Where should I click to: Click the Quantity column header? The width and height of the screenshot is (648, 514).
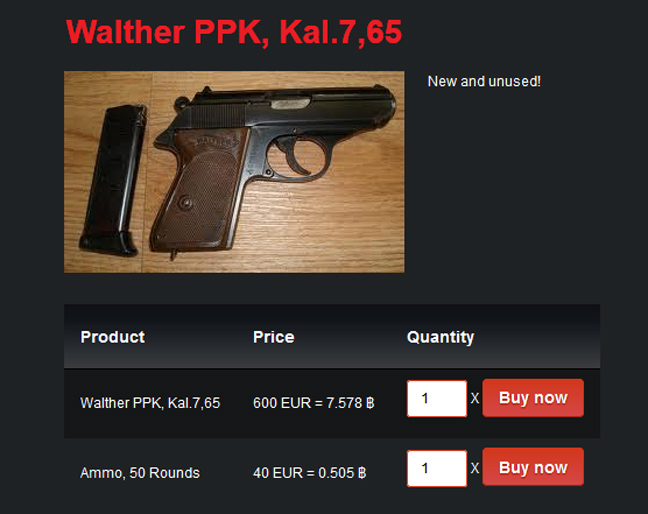(x=441, y=338)
